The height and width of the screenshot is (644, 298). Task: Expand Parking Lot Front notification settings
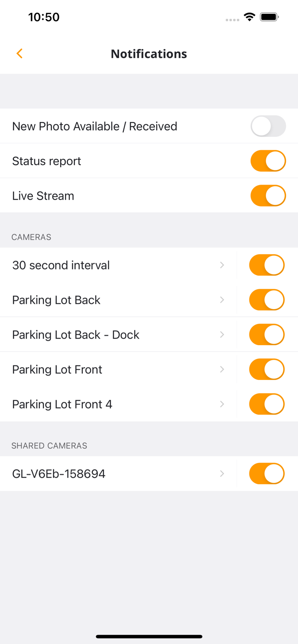click(222, 369)
